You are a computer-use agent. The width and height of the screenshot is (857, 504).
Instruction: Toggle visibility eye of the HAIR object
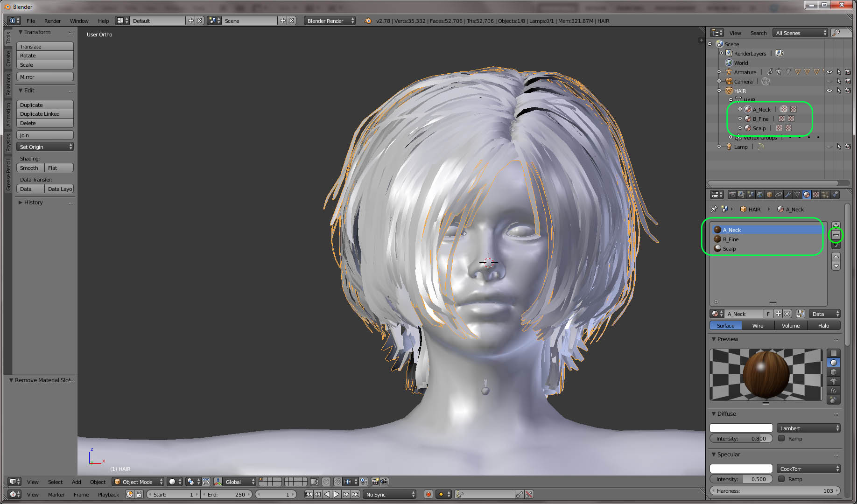click(829, 91)
